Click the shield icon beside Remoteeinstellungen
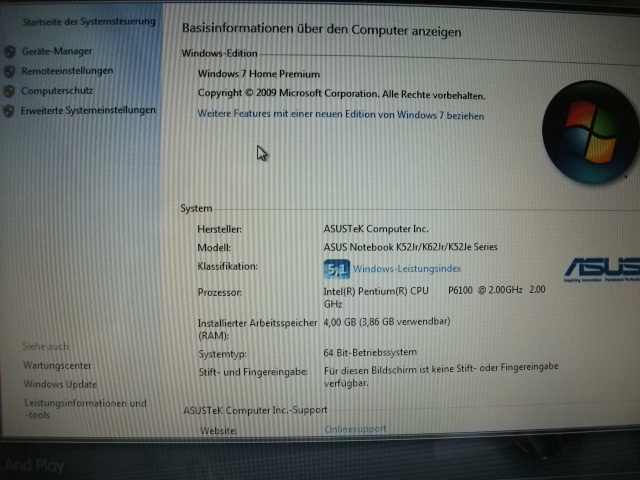640x480 pixels. coord(9,71)
